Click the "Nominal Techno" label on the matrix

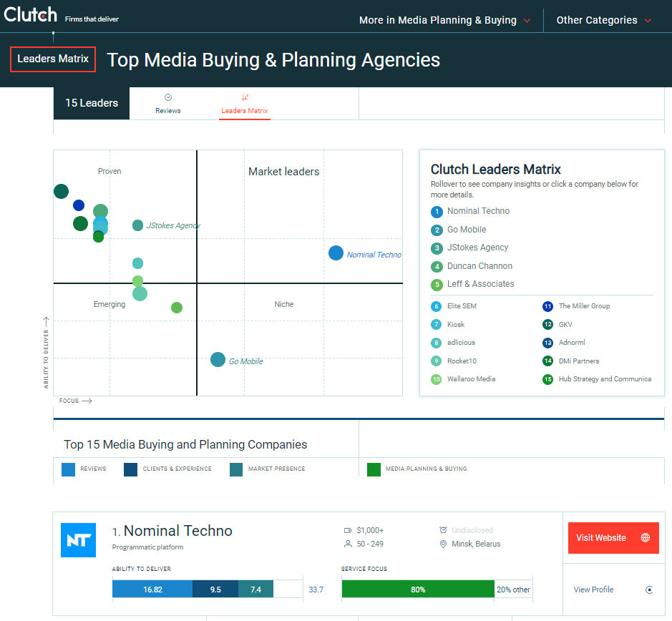click(x=374, y=255)
